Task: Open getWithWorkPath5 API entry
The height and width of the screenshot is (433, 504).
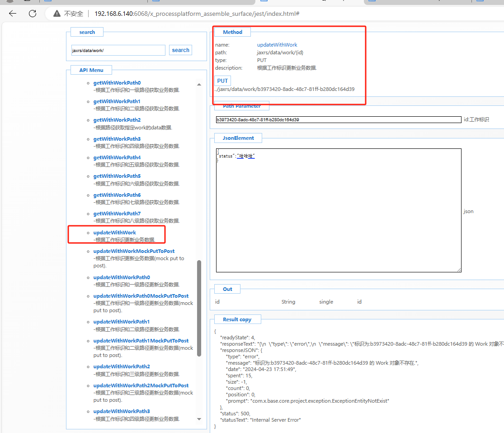Action: point(117,176)
